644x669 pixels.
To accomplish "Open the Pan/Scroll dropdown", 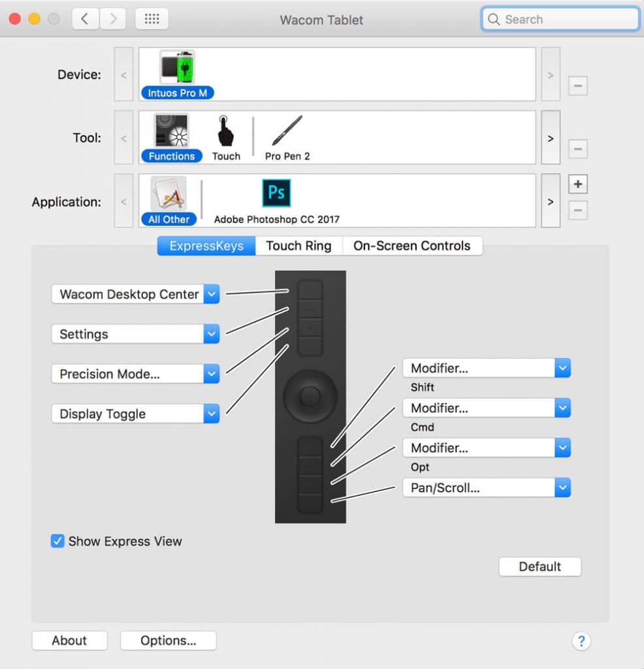I will (x=487, y=487).
